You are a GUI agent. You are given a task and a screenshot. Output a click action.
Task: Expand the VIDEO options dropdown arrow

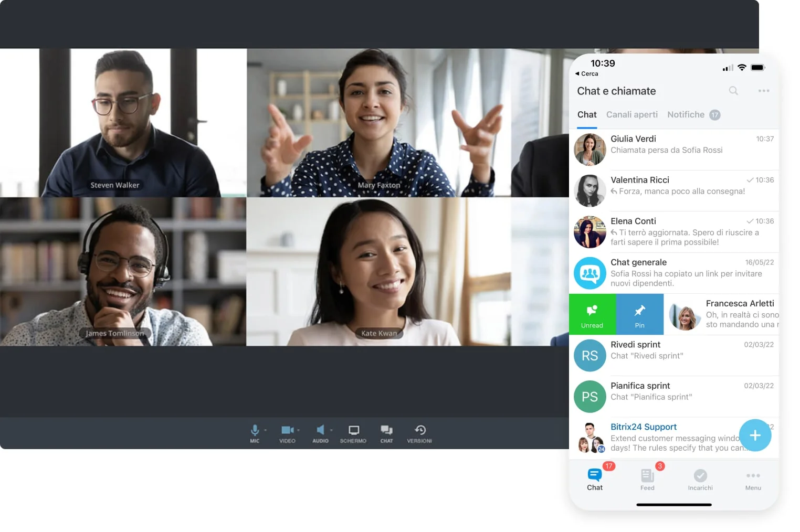pos(299,430)
